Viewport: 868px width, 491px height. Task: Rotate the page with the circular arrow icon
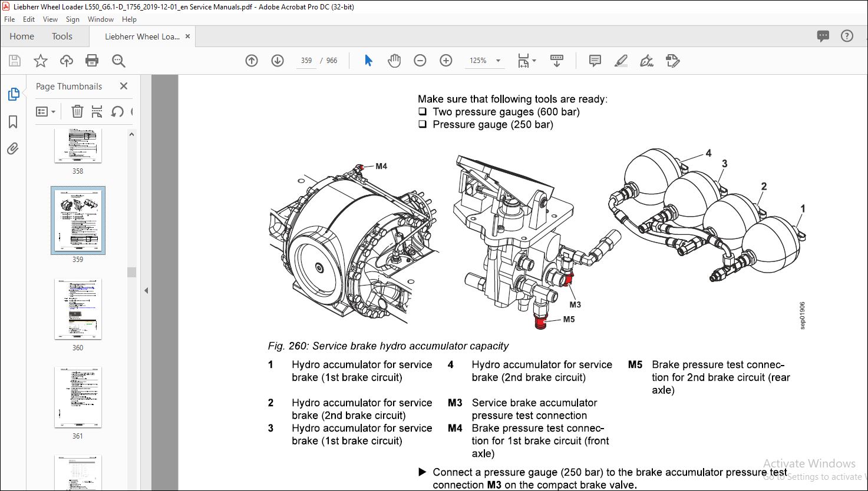(117, 111)
